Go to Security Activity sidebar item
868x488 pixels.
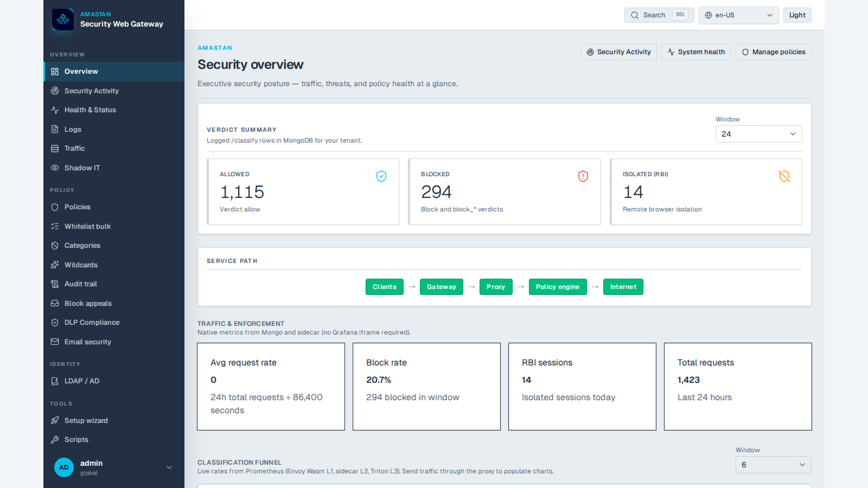[x=114, y=91]
